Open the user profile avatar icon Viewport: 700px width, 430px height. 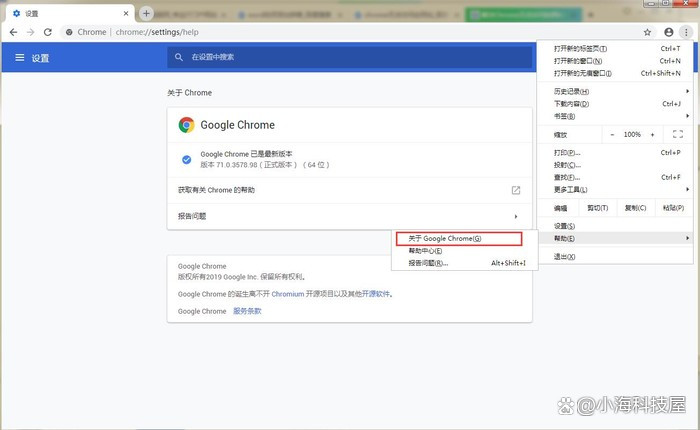[x=668, y=32]
